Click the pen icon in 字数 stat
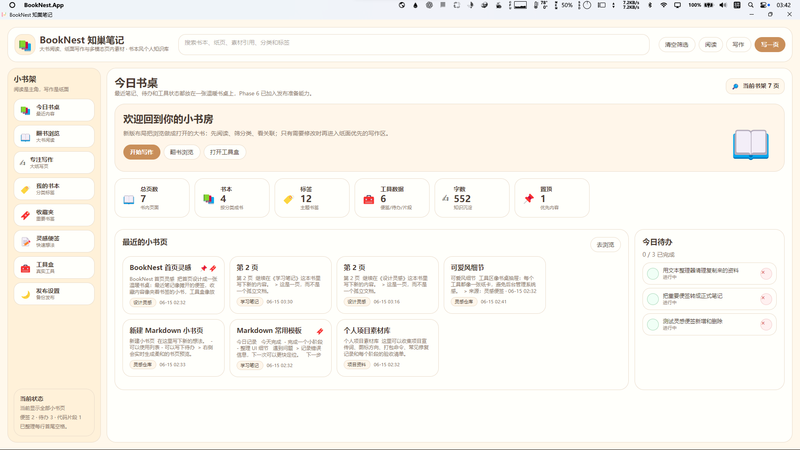800x450 pixels. click(x=445, y=198)
